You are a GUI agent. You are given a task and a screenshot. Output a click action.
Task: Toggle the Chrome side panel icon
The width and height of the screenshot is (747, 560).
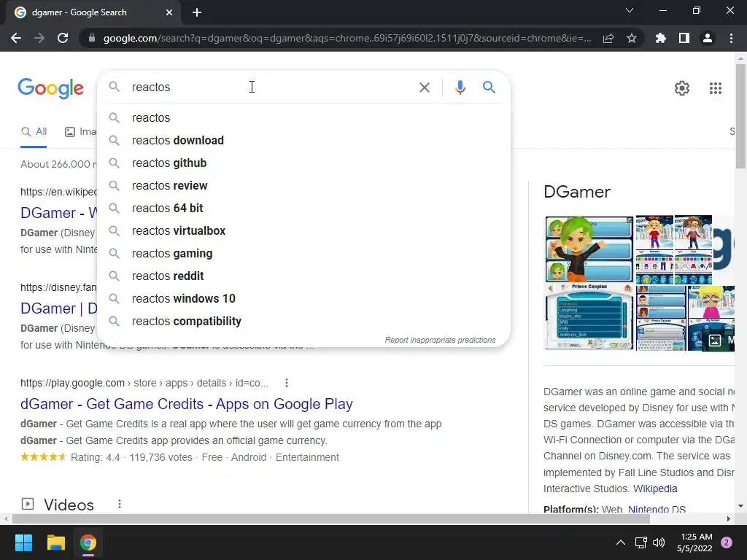tap(684, 38)
